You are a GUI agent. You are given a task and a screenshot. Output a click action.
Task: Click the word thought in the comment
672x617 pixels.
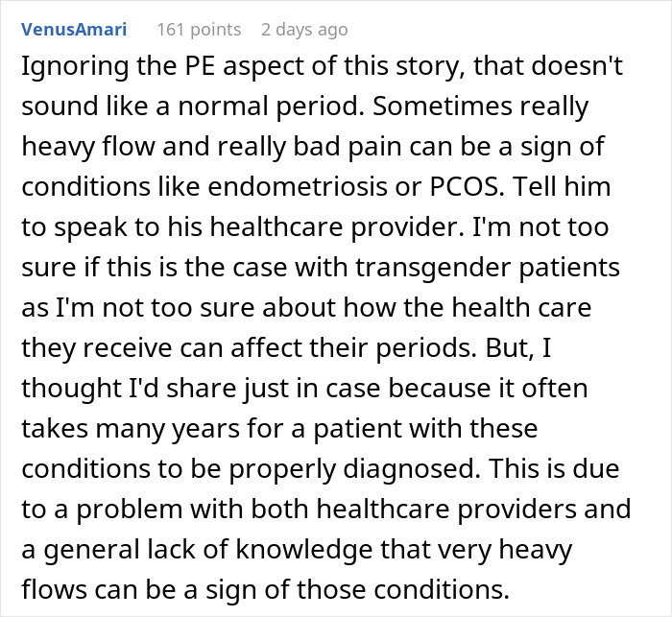[x=72, y=389]
